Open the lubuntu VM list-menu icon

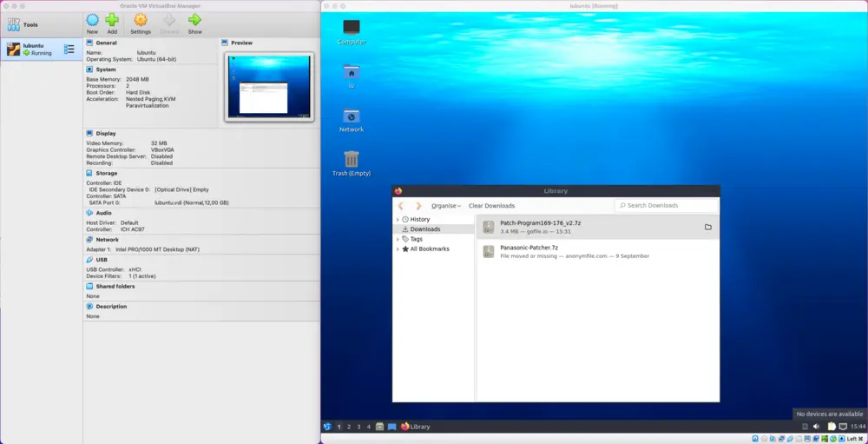pyautogui.click(x=69, y=50)
